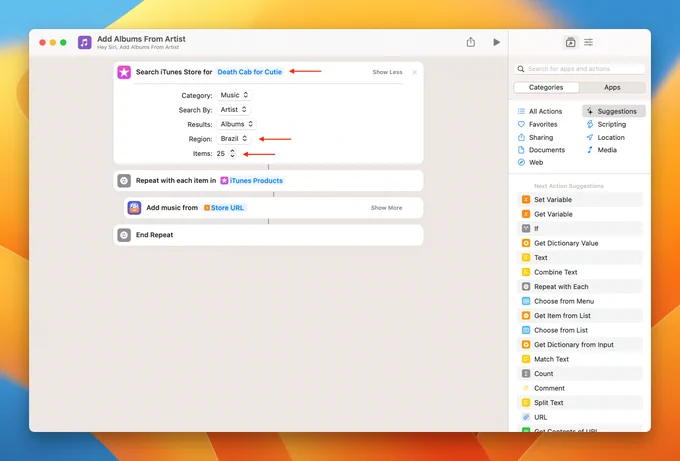Select All Actions category

pyautogui.click(x=539, y=111)
